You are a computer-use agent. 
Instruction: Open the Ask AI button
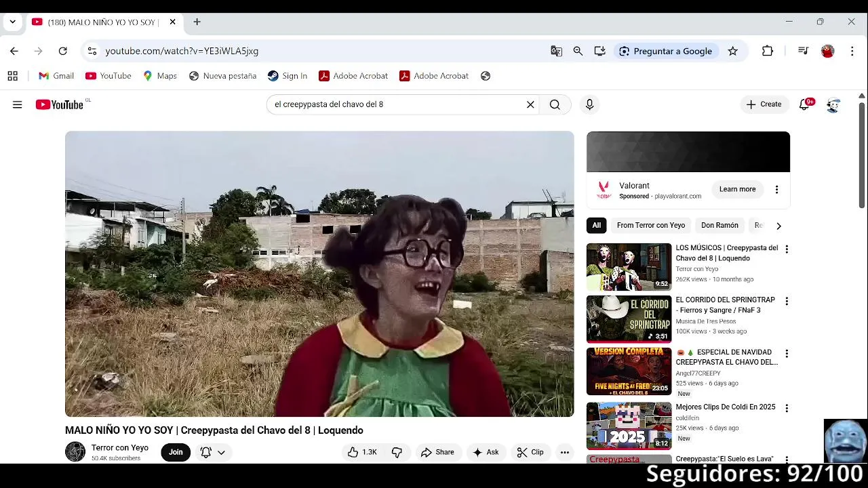(486, 452)
